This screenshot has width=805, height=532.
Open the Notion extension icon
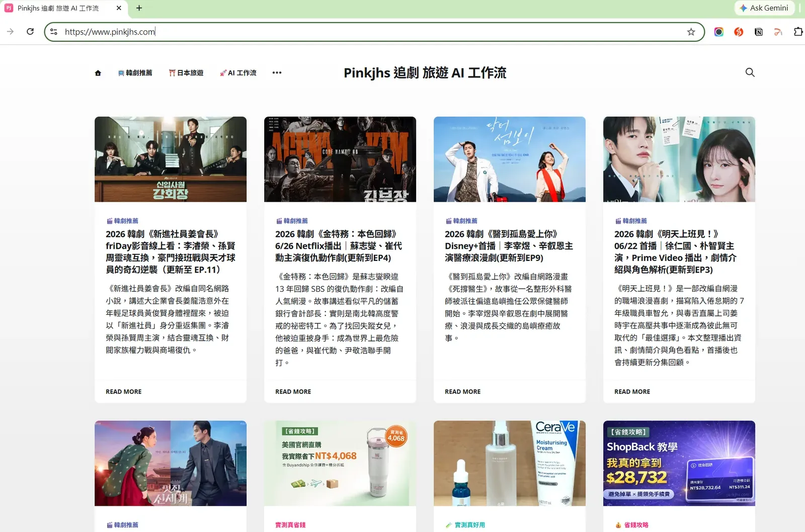(x=759, y=32)
